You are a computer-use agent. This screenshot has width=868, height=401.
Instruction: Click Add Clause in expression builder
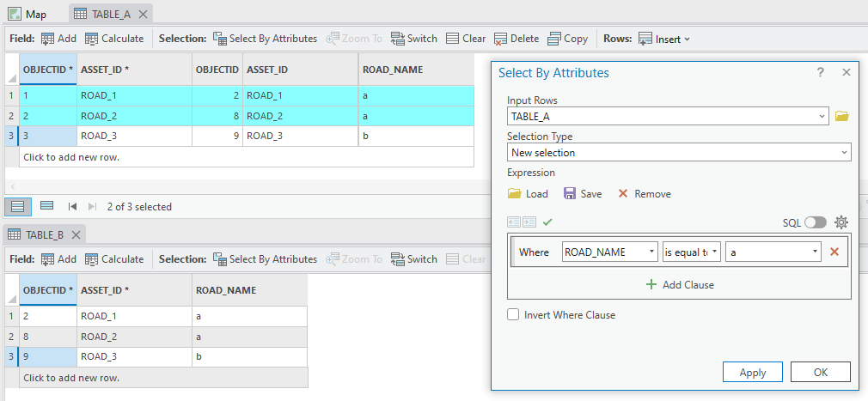679,285
